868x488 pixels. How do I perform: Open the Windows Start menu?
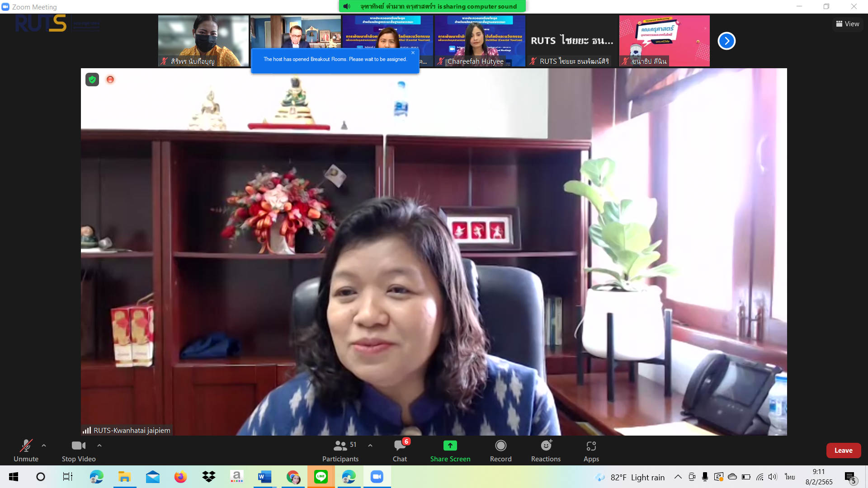[14, 477]
